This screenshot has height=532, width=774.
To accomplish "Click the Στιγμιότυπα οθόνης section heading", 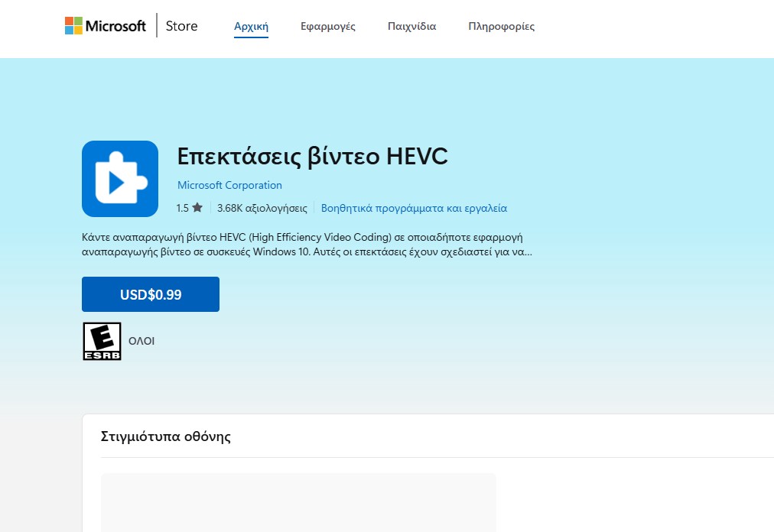I will 166,436.
